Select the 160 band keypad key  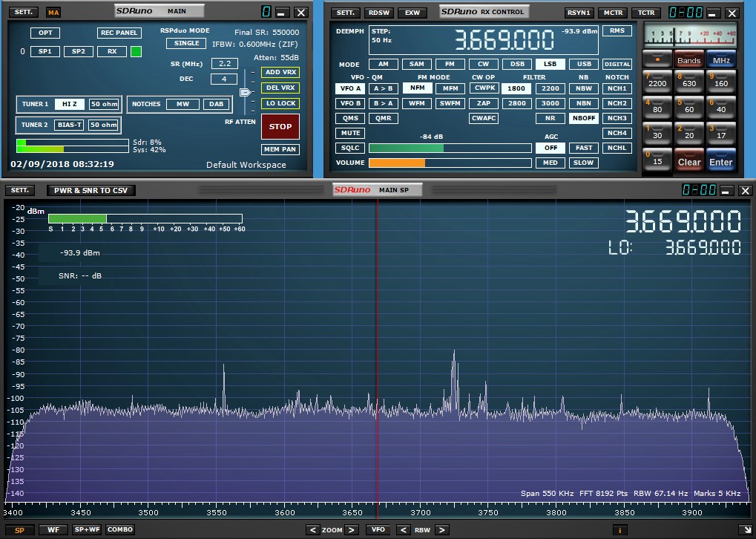tap(721, 82)
